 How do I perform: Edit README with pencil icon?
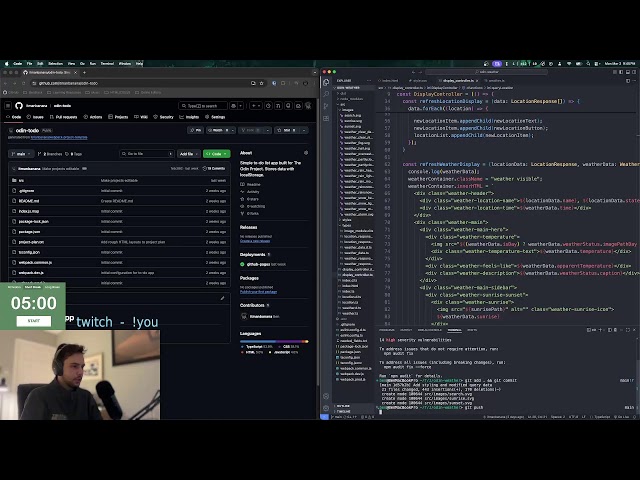(222, 298)
